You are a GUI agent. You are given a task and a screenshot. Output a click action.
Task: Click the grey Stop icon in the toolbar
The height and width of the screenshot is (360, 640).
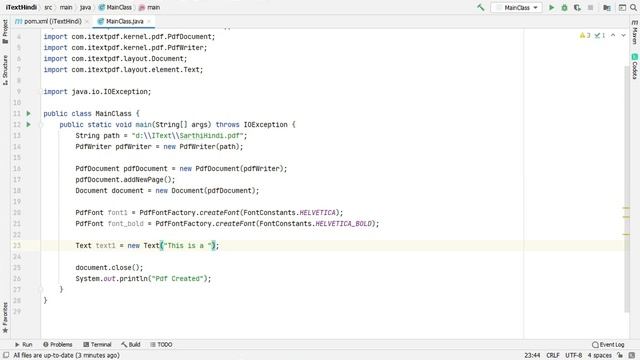(x=590, y=7)
